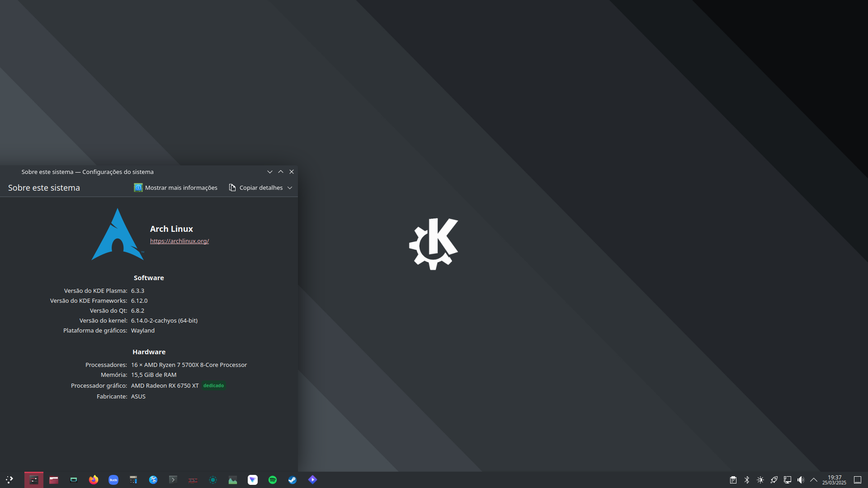
Task: Open brightness and color tray icon
Action: 760,480
